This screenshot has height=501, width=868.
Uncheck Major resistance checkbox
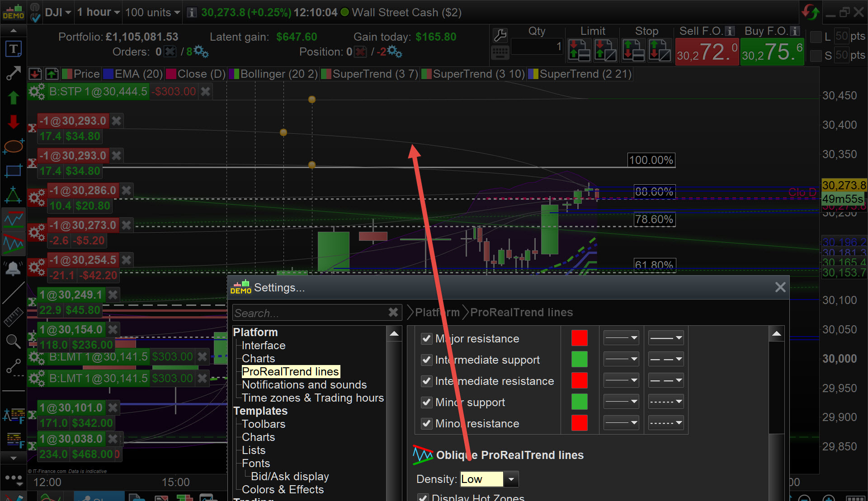click(x=426, y=338)
